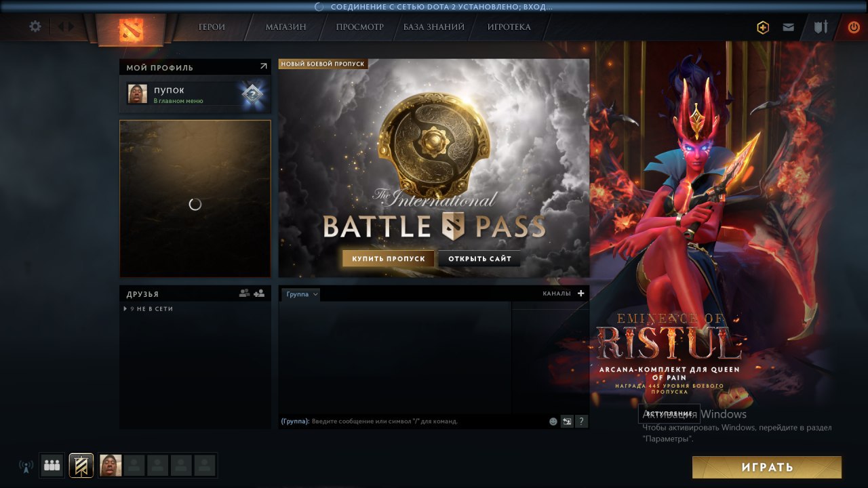Click the ИГРАТЬ play button
Viewport: 868px width, 488px height.
(x=767, y=467)
